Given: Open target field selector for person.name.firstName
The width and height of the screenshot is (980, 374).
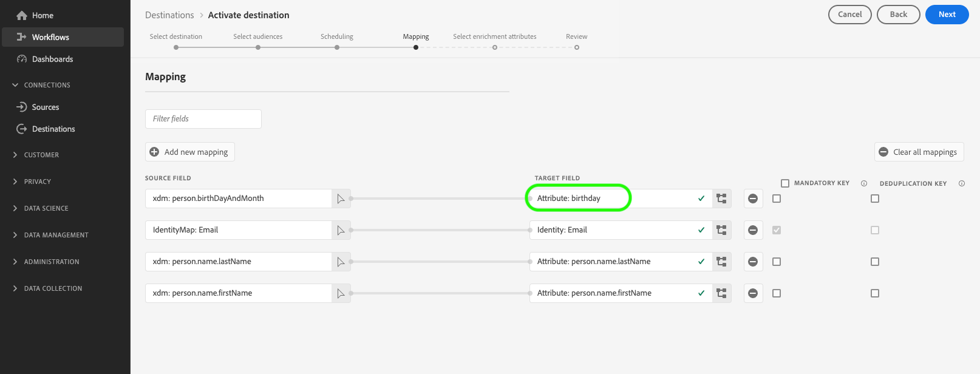Looking at the screenshot, I should (721, 293).
